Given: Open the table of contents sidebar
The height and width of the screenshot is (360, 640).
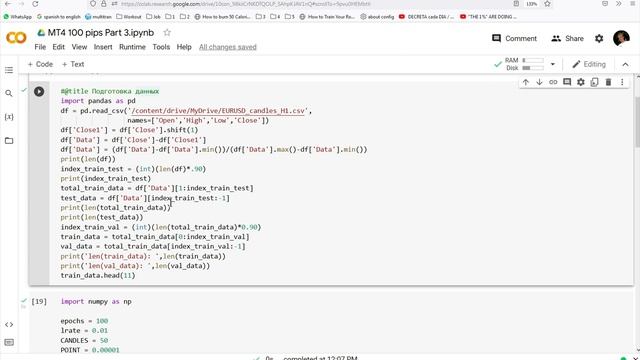Looking at the screenshot, I should click(9, 70).
